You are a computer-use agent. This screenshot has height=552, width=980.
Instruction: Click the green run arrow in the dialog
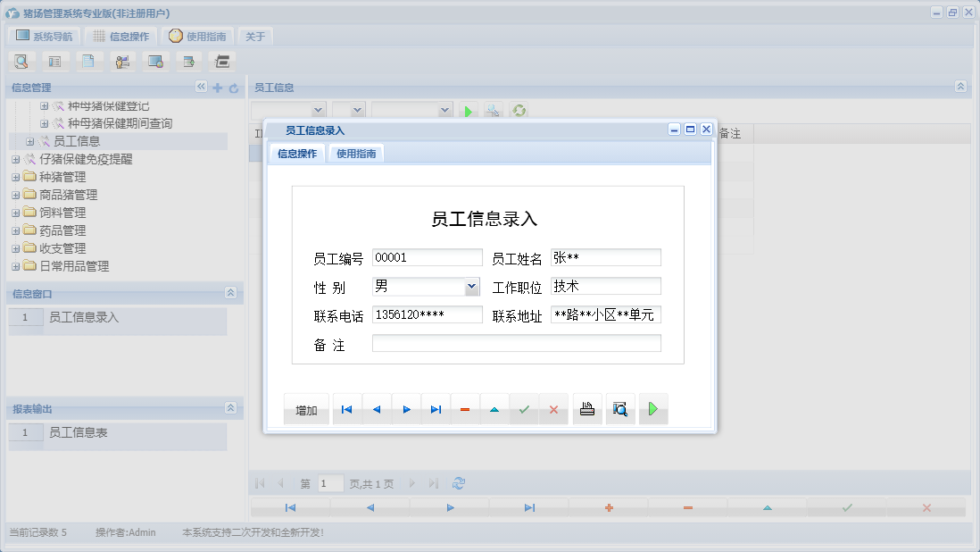[653, 408]
